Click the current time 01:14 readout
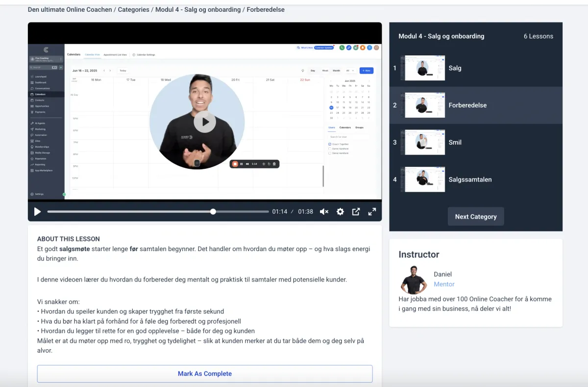Viewport: 588px width, 387px height. (280, 211)
